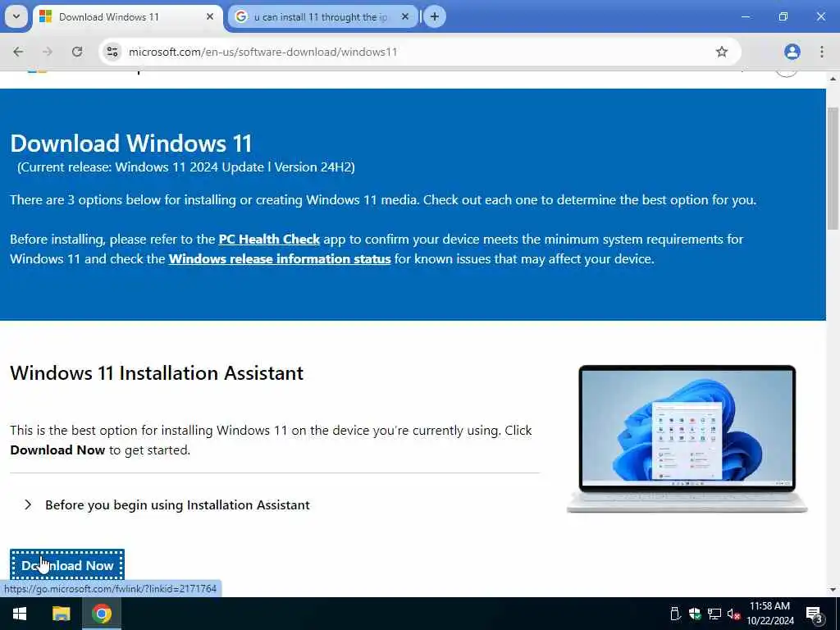Bookmark this page with the star icon

coord(722,52)
